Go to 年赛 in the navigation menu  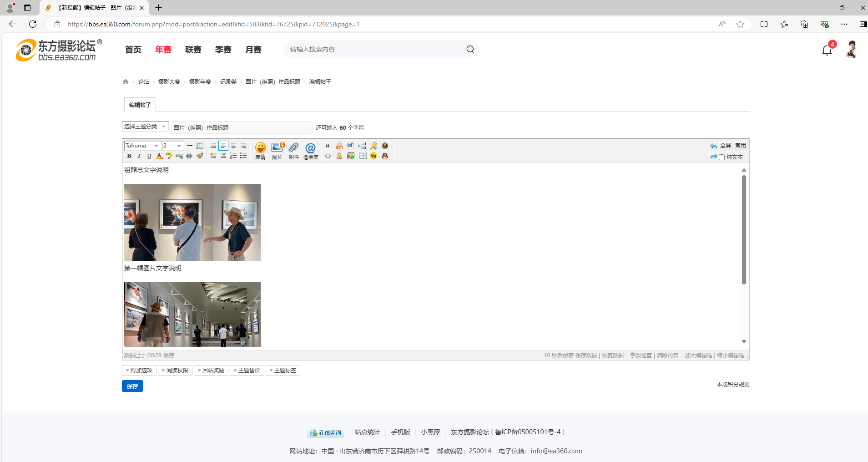[x=163, y=50]
